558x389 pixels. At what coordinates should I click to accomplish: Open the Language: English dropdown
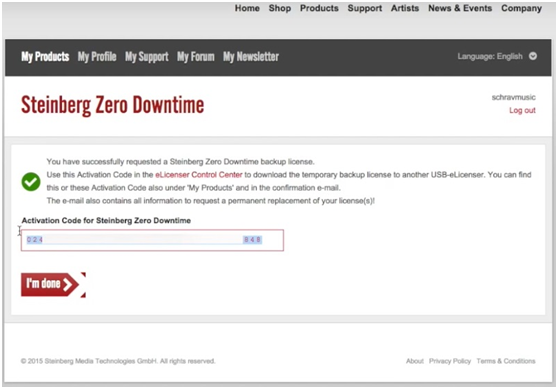[x=497, y=56]
